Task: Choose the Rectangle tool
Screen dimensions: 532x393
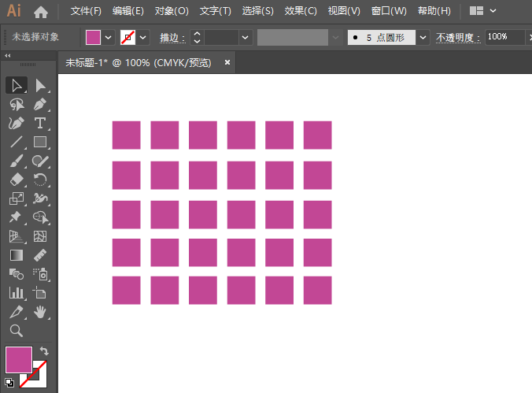Action: [41, 143]
